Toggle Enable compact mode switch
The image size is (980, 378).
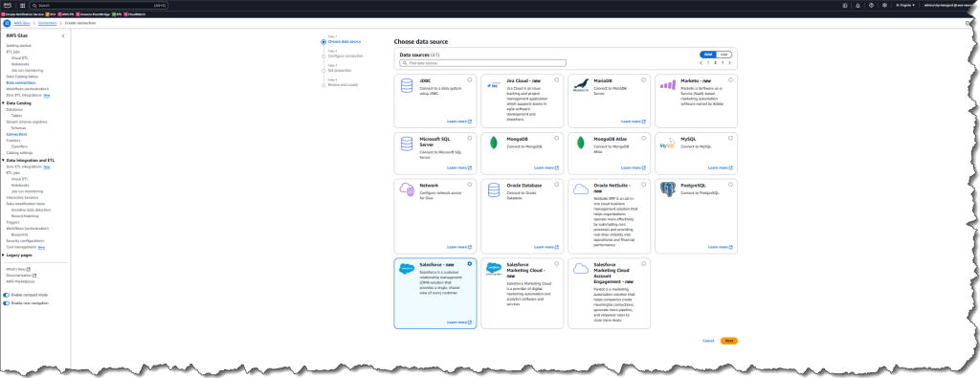coord(7,295)
